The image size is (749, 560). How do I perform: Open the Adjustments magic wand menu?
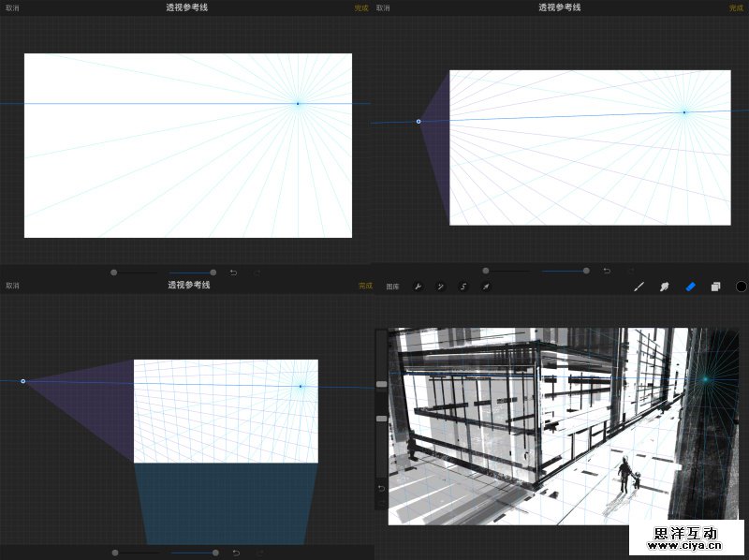coord(440,287)
